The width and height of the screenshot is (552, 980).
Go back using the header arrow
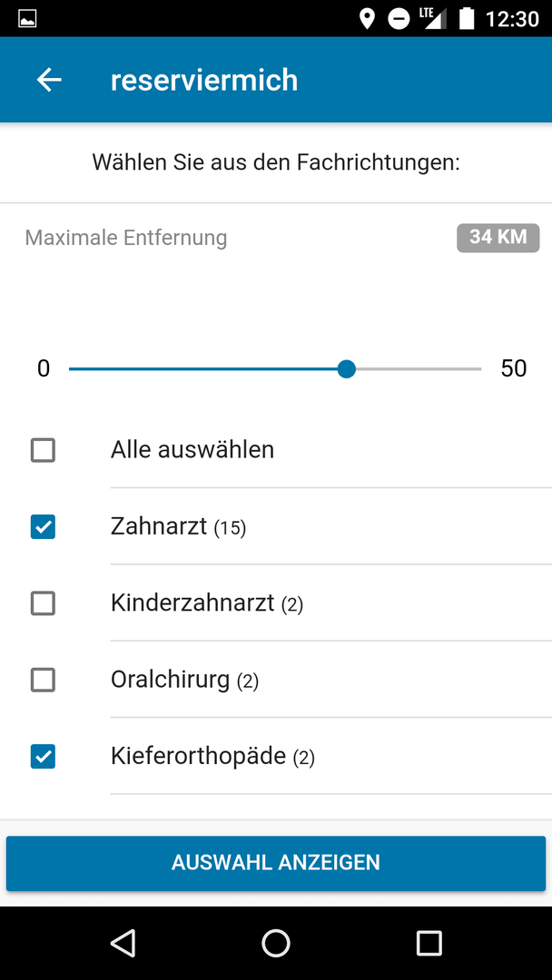click(49, 80)
